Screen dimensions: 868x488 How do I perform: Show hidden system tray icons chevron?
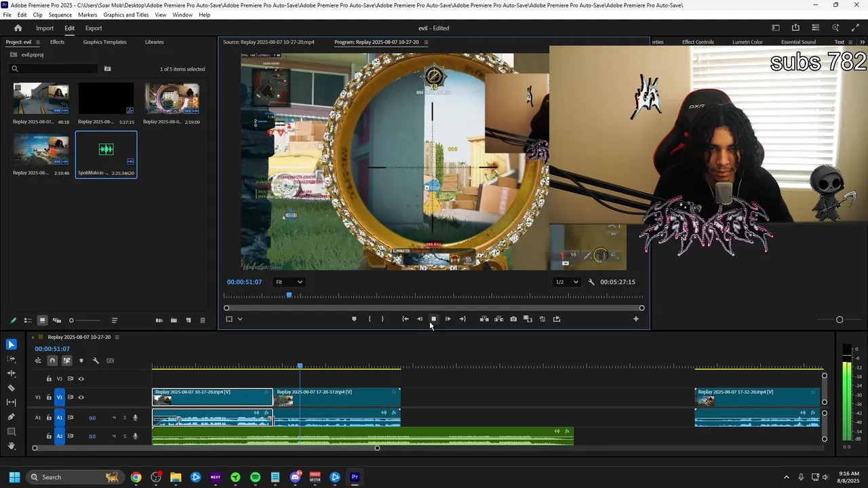coord(786,477)
